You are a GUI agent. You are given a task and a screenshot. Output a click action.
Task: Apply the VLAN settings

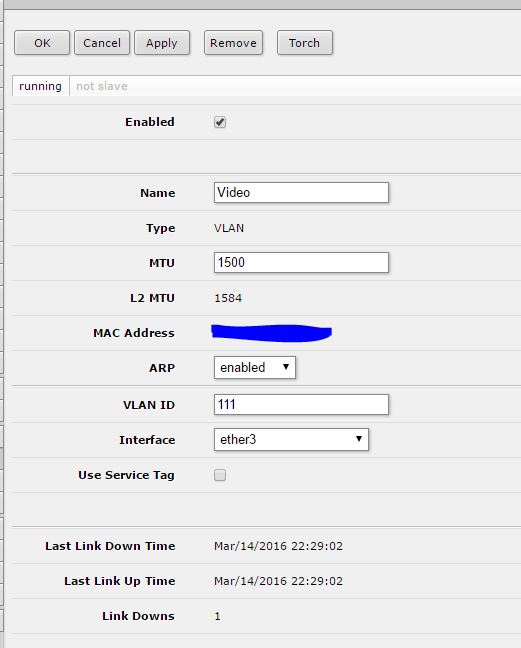click(162, 43)
